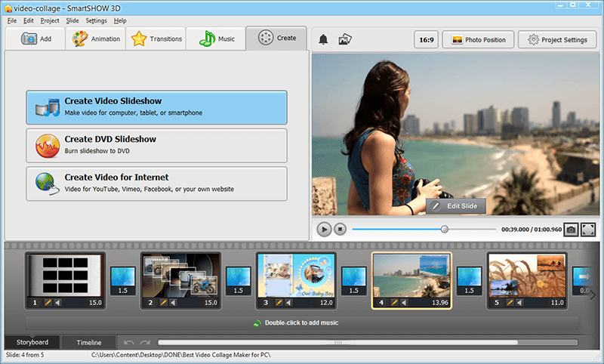604x364 pixels.
Task: Click slide 4 duration 13.96
Action: (440, 303)
